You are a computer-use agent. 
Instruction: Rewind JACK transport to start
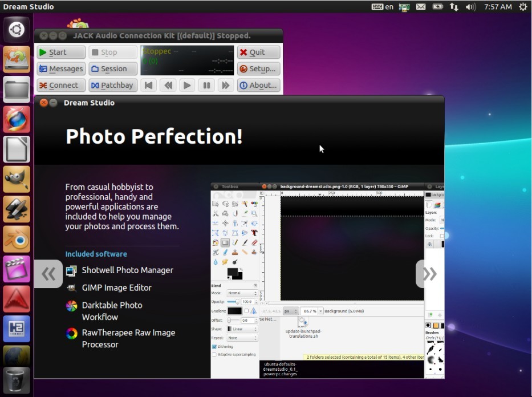[149, 85]
